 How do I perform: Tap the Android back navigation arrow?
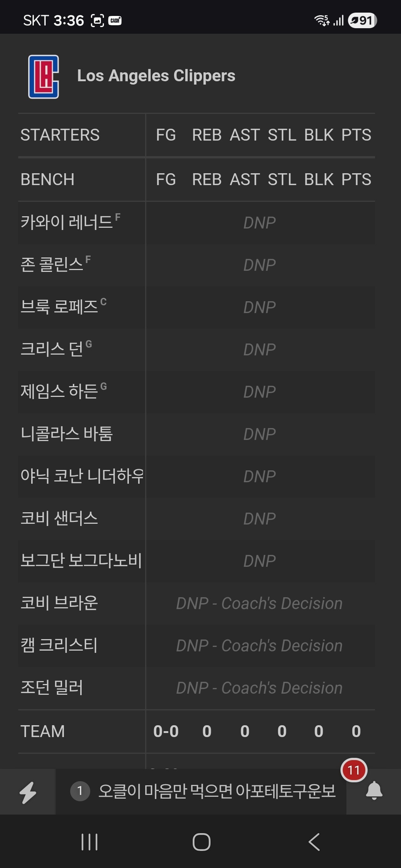314,842
